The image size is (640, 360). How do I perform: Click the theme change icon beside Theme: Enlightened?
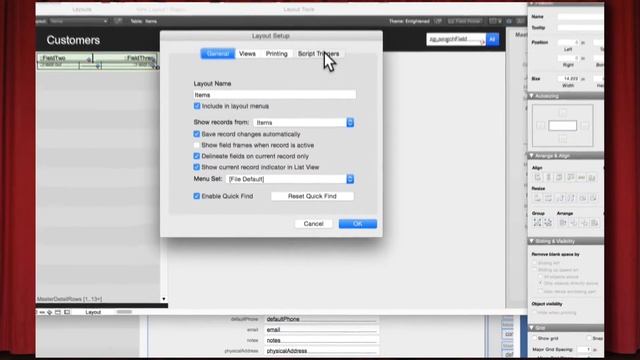(438, 21)
